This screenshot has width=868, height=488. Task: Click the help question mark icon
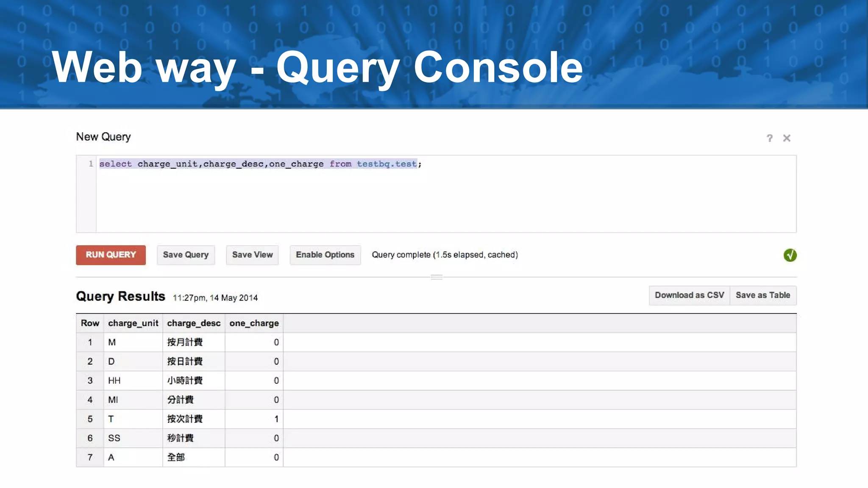click(x=769, y=138)
